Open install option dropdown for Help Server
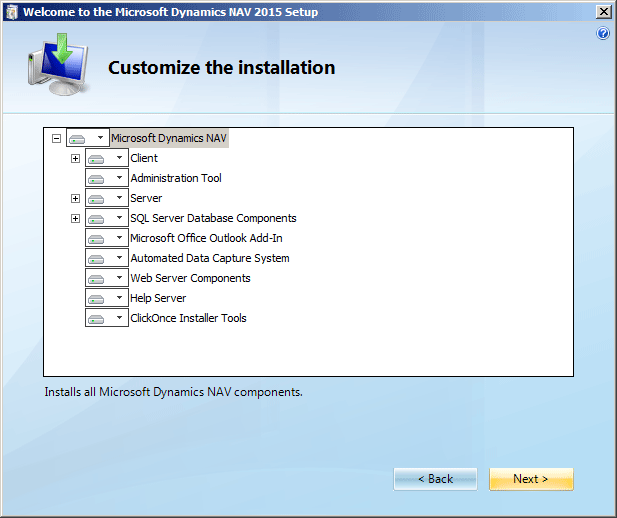The image size is (617, 518). 107,298
